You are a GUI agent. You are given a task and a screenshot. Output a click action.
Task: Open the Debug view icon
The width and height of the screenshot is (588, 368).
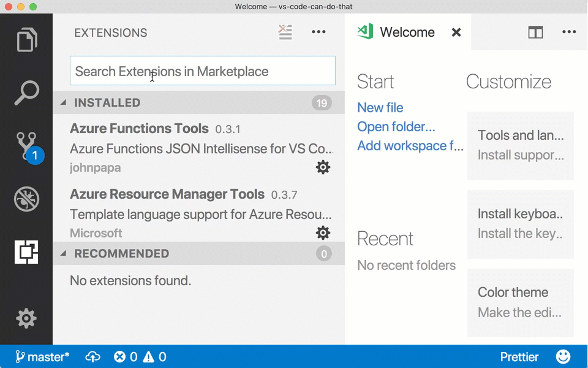(26, 199)
